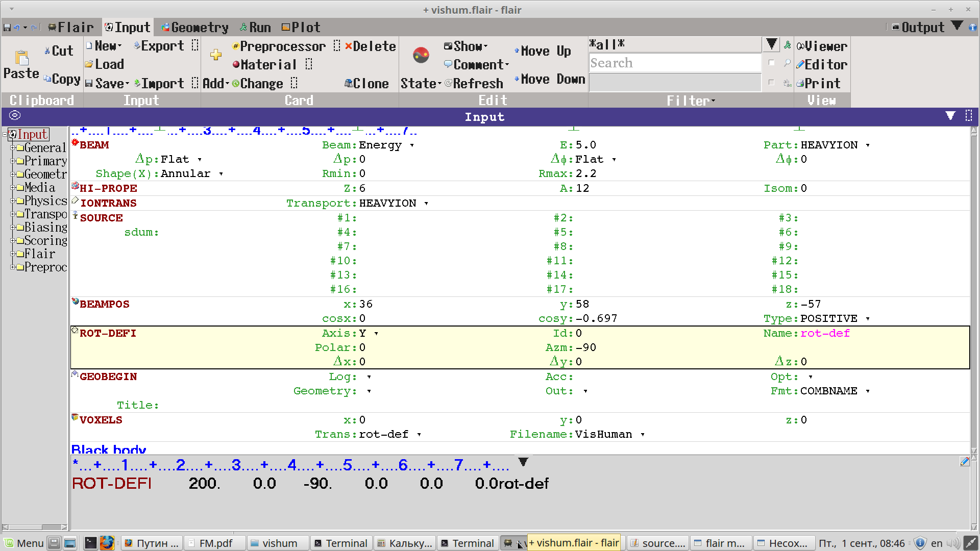Open the Save dropdown
The image size is (980, 551).
tap(107, 83)
